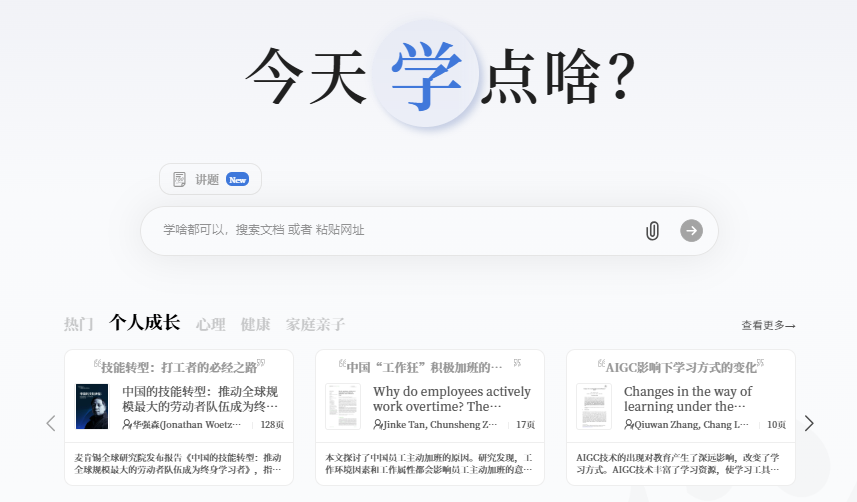Click the 17页 page count
857x502 pixels.
[x=526, y=424]
